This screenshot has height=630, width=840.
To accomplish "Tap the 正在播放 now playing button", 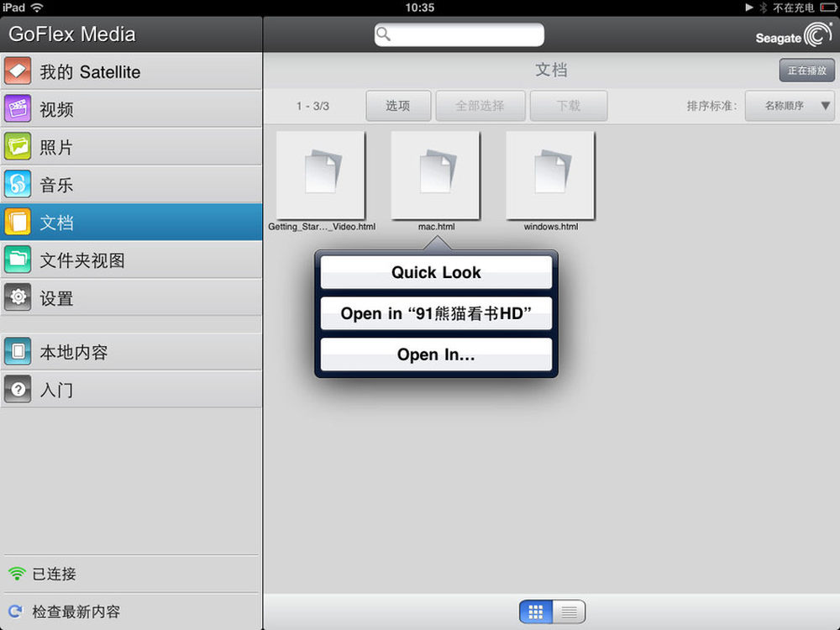I will tap(806, 71).
